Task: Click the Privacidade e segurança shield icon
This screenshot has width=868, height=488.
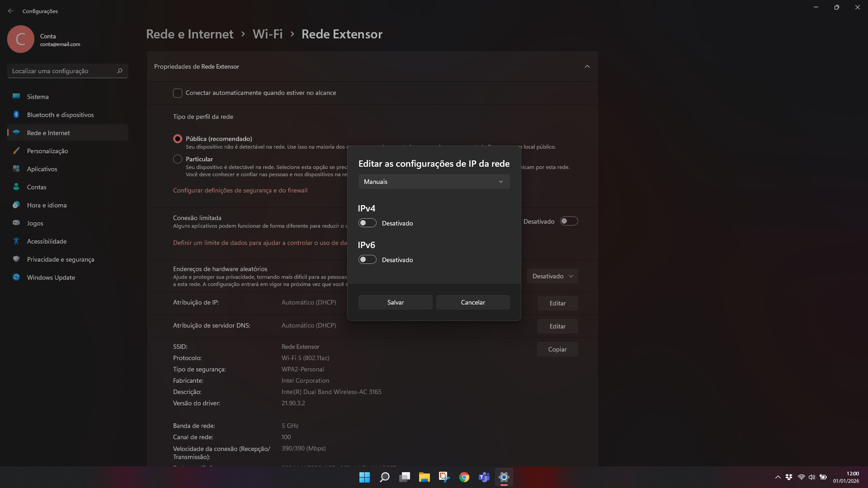Action: [16, 259]
